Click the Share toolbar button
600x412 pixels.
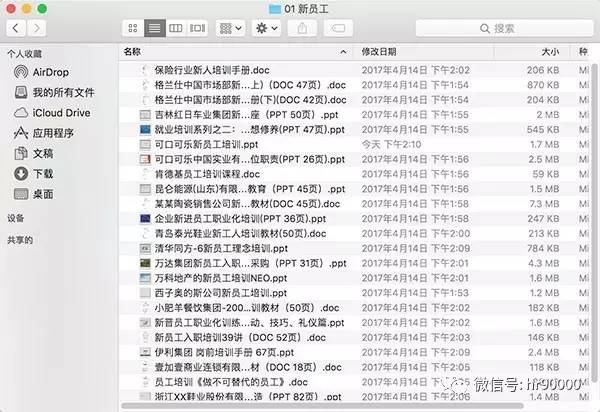tap(302, 28)
